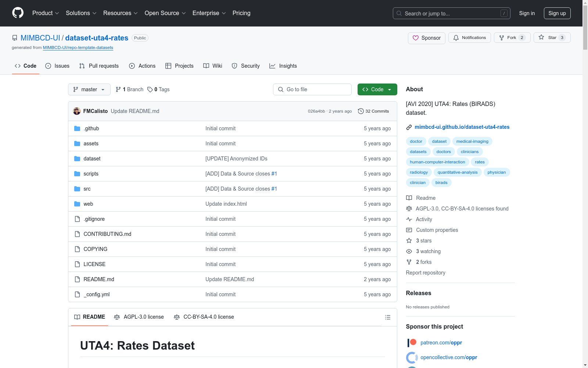The height and width of the screenshot is (368, 588).
Task: Click the .gitignore file icon
Action: coord(77,219)
